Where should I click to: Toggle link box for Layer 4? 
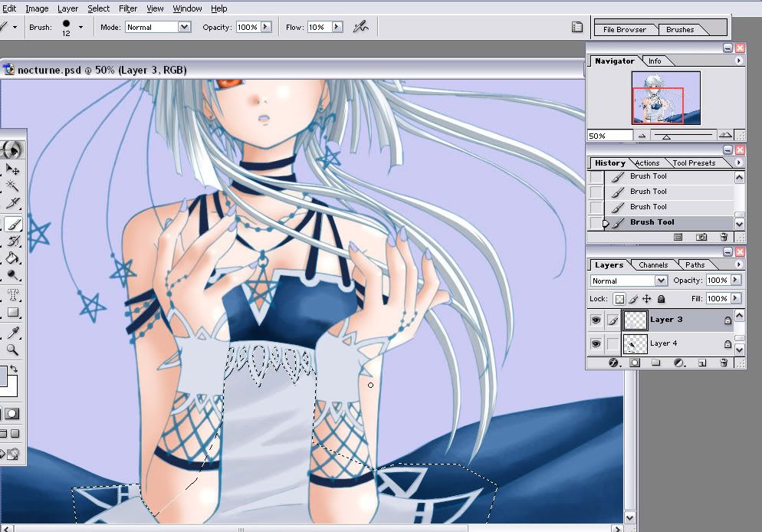(613, 344)
